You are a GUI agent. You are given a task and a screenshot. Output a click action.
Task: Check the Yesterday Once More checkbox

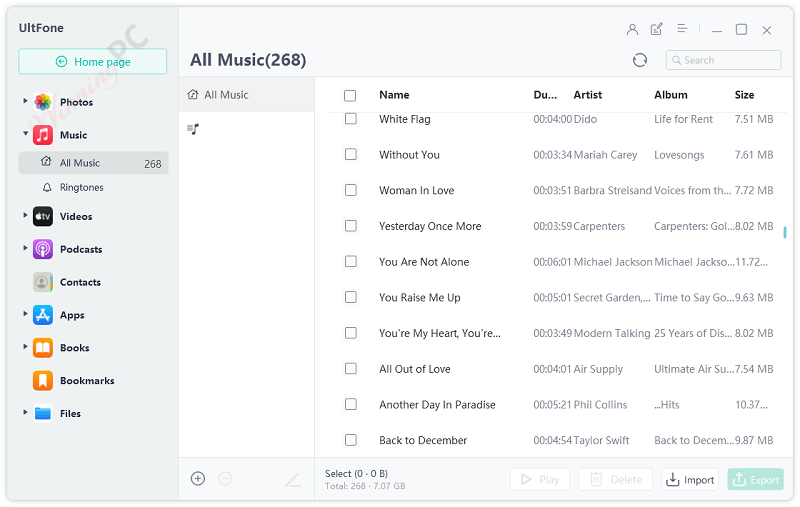[x=351, y=226]
